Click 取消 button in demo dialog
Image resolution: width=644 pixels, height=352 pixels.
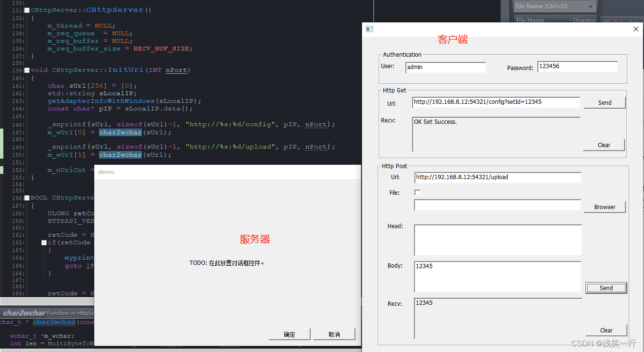(x=334, y=334)
